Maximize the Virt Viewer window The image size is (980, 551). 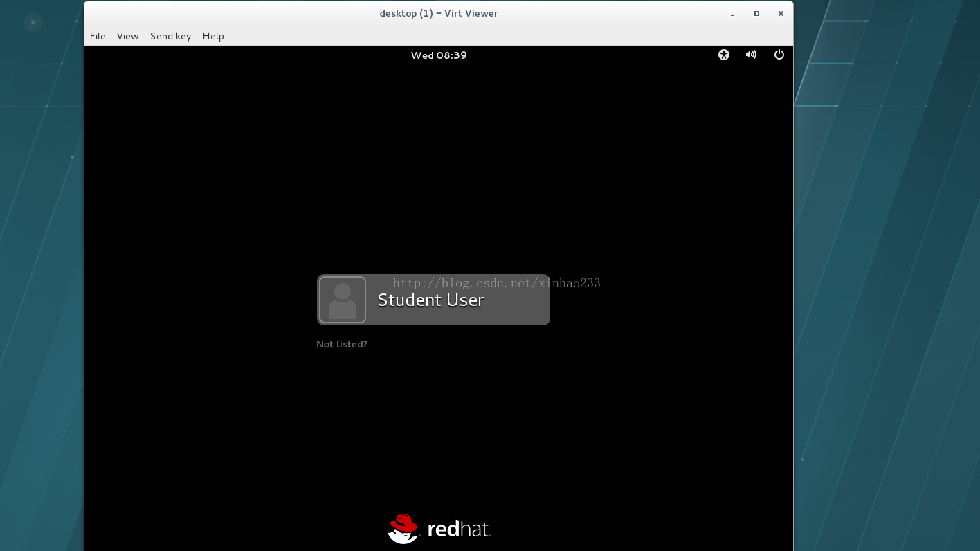[x=756, y=13]
